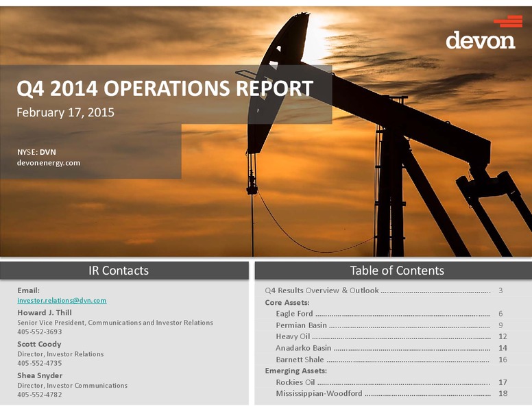Select phone number 405-552-3693

(40, 332)
